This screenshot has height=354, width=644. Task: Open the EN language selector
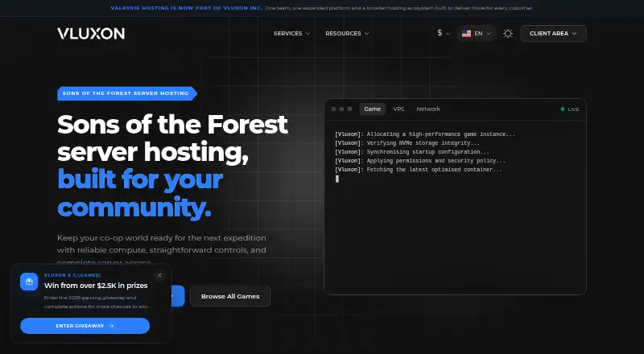point(477,33)
